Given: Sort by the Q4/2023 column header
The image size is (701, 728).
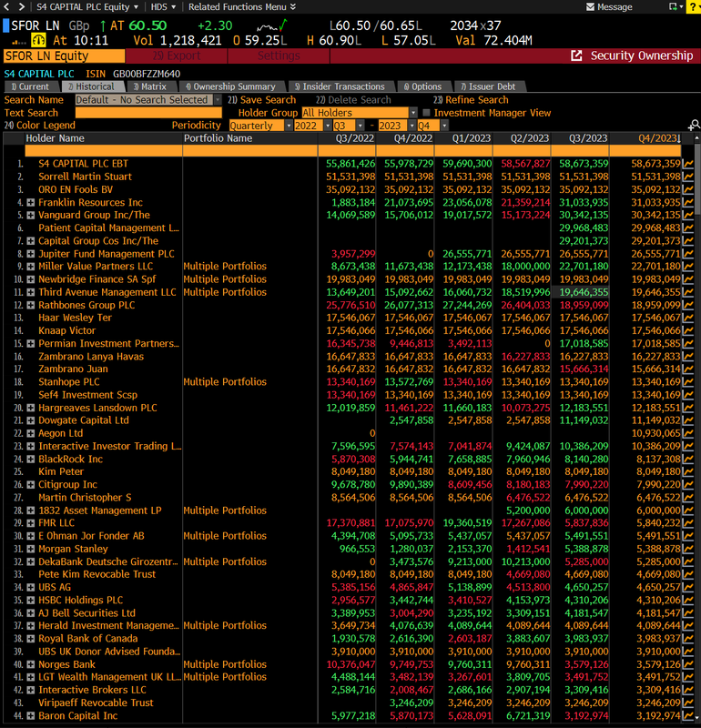Looking at the screenshot, I should coord(645,138).
